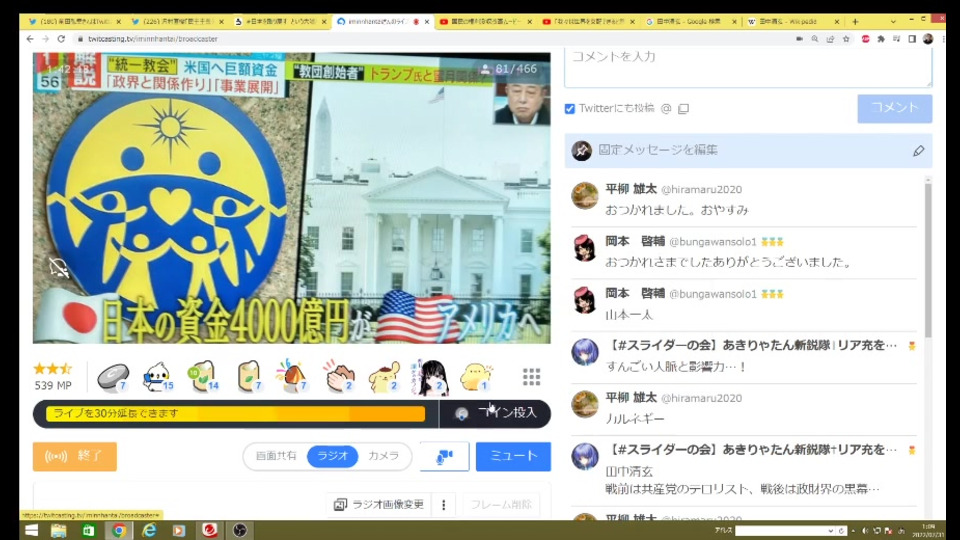Open the taskbar address bar dropdown arrow

click(x=830, y=531)
